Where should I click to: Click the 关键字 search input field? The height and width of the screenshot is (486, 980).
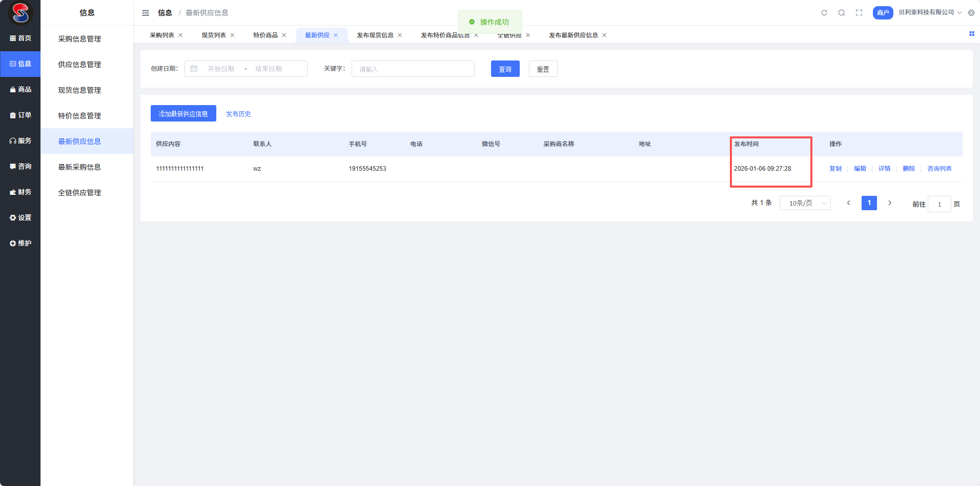413,69
